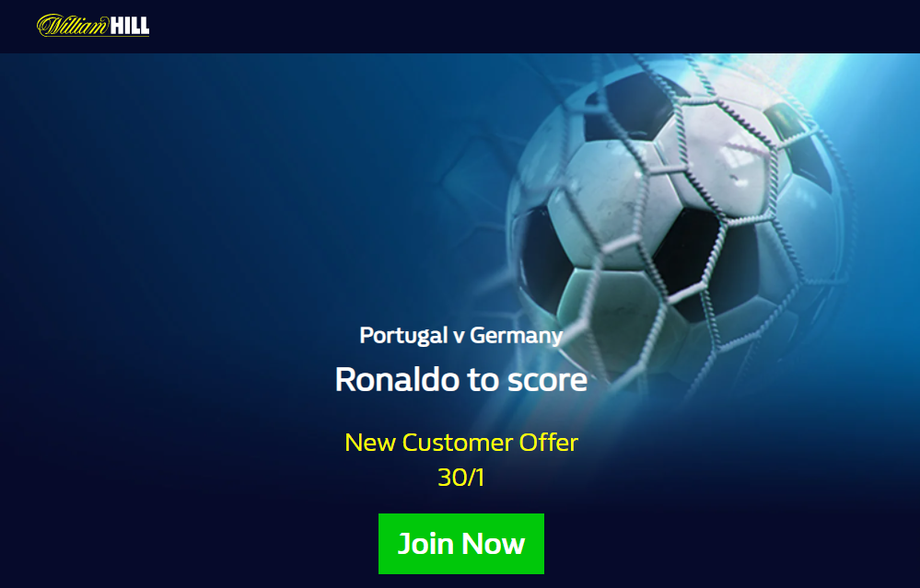Screen dimensions: 920x588
Task: Click the football image in the banner
Action: 675,223
